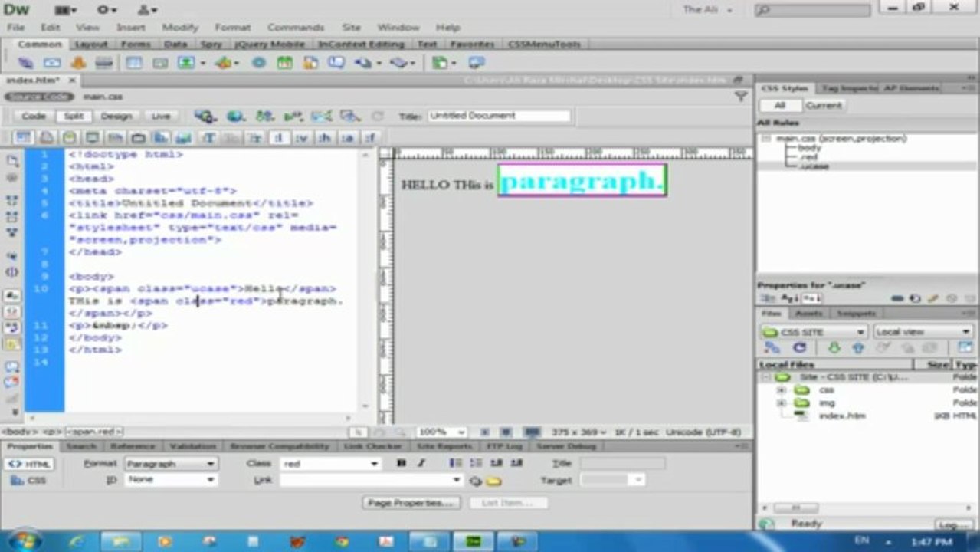Viewport: 980px width, 552px height.
Task: Click the Expand Files panel icon
Action: [x=965, y=348]
